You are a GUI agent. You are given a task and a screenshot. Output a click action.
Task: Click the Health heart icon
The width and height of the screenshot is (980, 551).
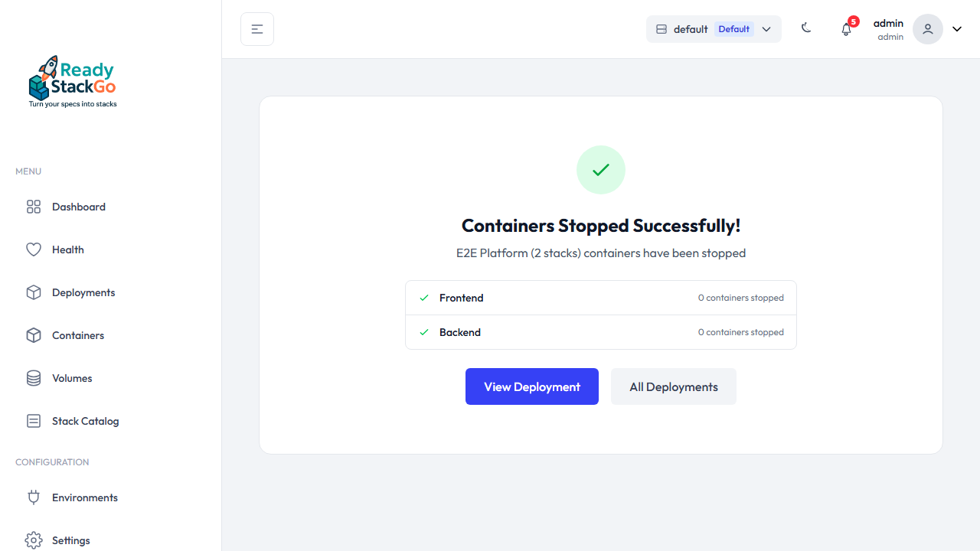click(x=34, y=249)
